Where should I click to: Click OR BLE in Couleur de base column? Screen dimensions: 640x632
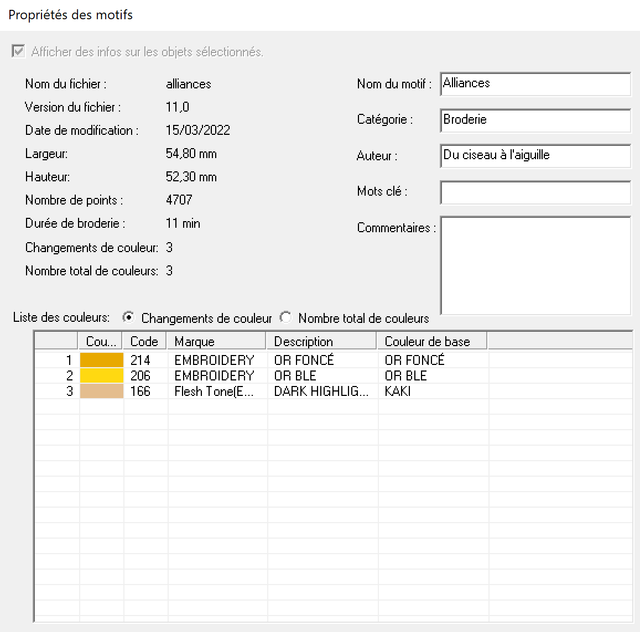(x=405, y=376)
